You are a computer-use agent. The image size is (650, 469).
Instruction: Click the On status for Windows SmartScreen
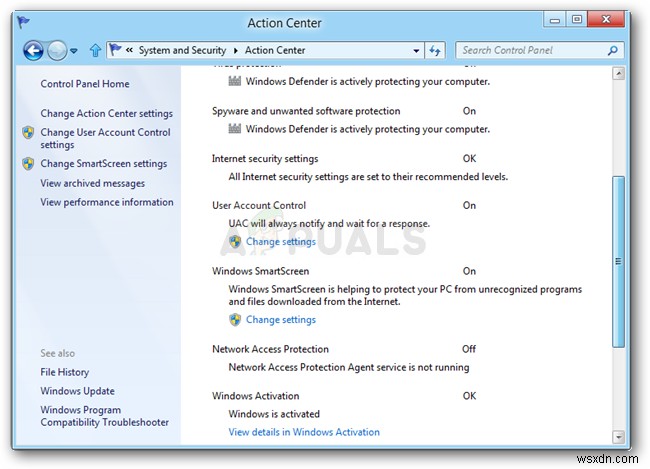[x=469, y=271]
